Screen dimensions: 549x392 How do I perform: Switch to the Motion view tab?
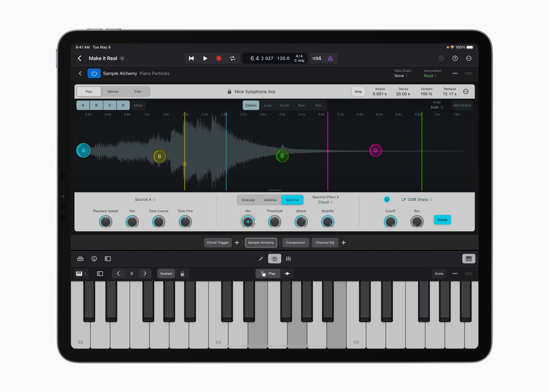[x=113, y=92]
